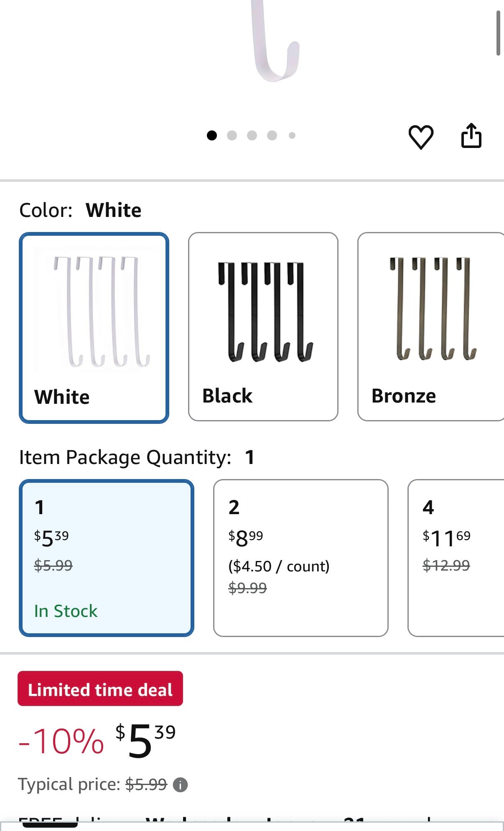Viewport: 504px width, 831px height.
Task: Pick the Bronze color swatch
Action: click(430, 326)
